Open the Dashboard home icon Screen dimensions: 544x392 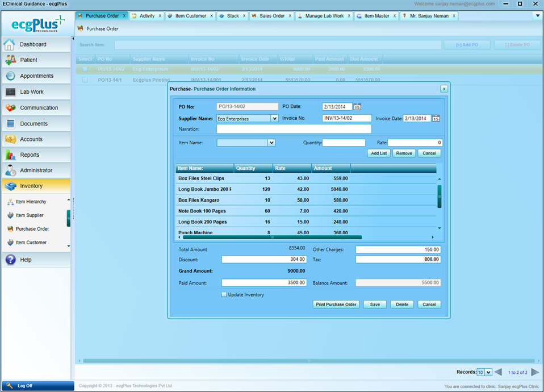pyautogui.click(x=10, y=44)
